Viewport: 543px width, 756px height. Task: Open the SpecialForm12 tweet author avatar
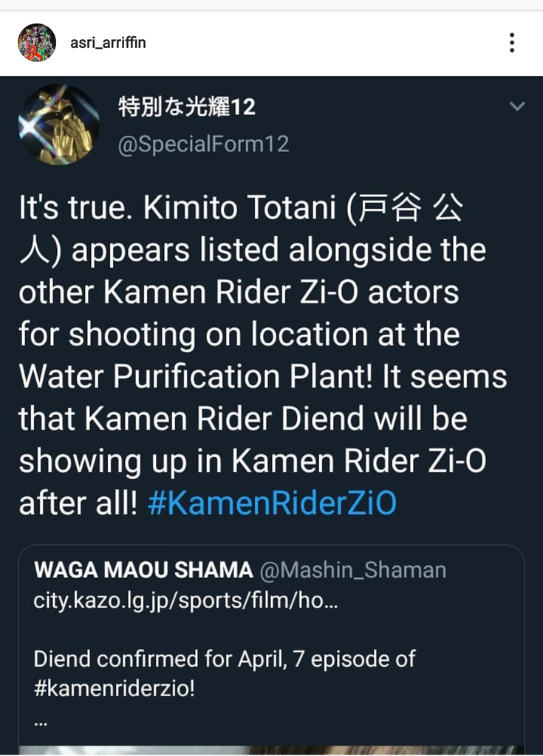58,123
